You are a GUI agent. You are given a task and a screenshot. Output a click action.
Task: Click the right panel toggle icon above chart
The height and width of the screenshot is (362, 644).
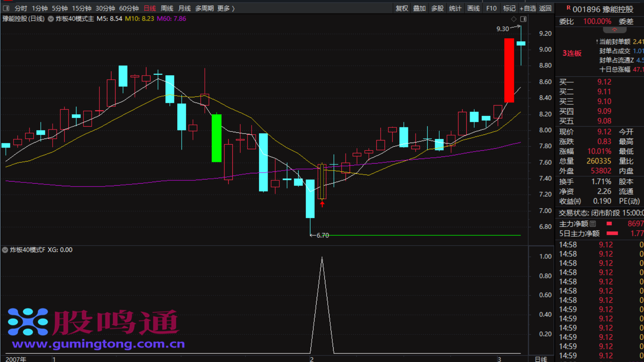tap(523, 19)
